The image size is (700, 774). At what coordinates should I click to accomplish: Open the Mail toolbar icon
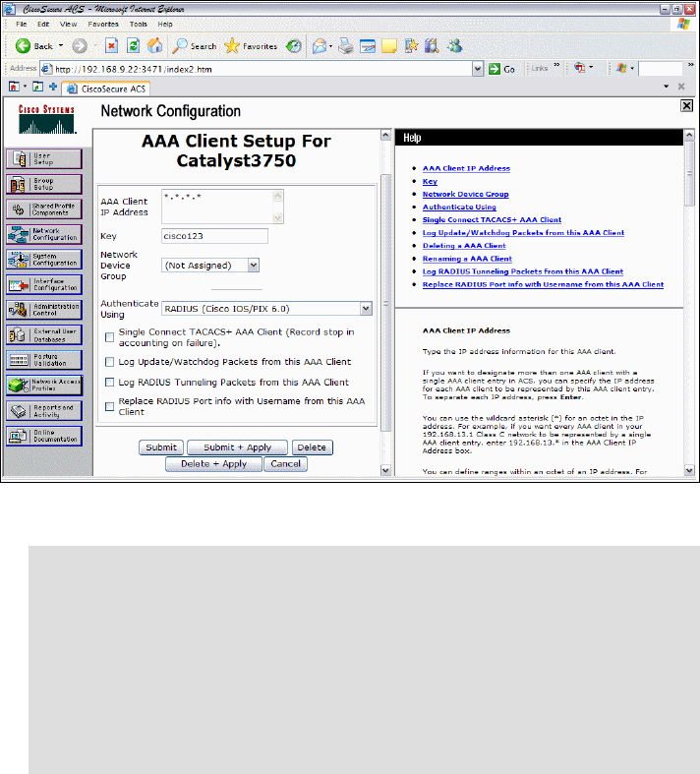pos(320,46)
